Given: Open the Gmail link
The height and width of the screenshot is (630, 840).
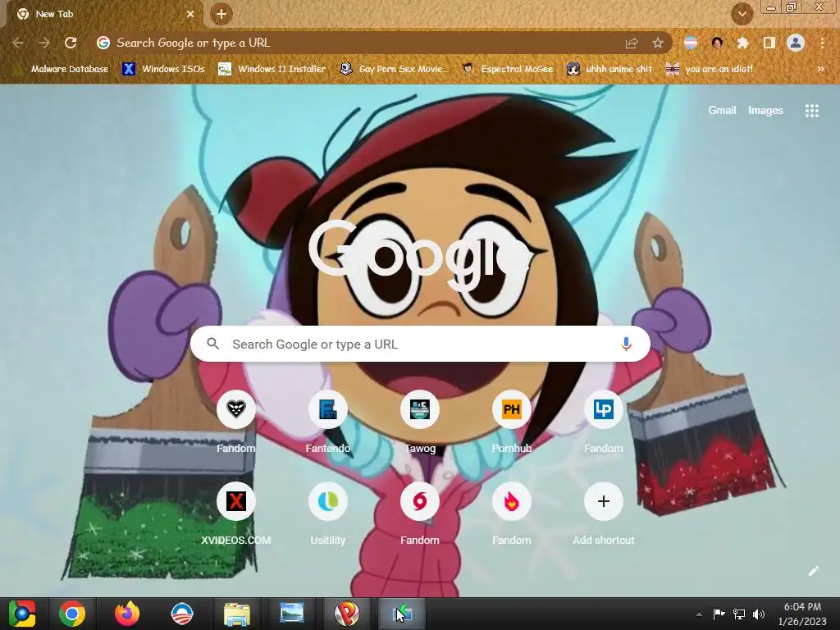Looking at the screenshot, I should tap(722, 111).
